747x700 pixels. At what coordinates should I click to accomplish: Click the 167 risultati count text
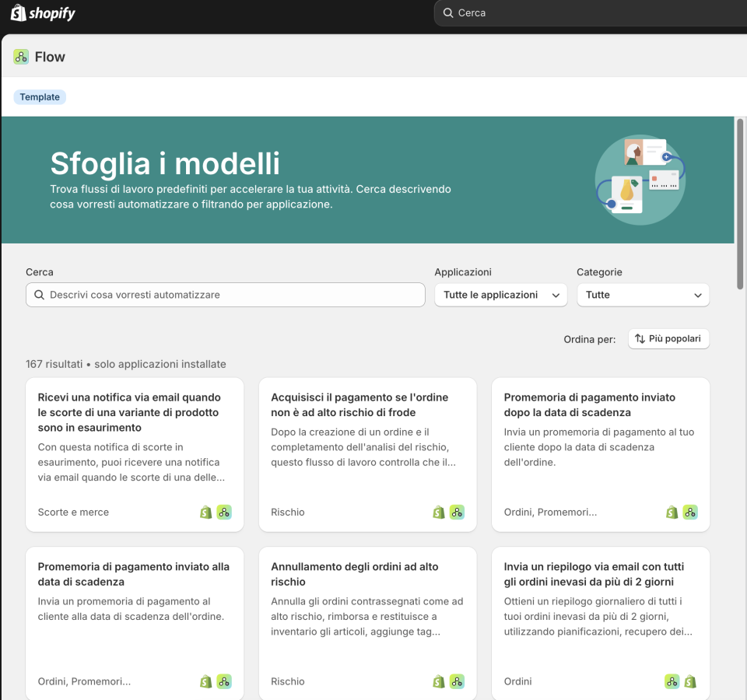pyautogui.click(x=54, y=364)
